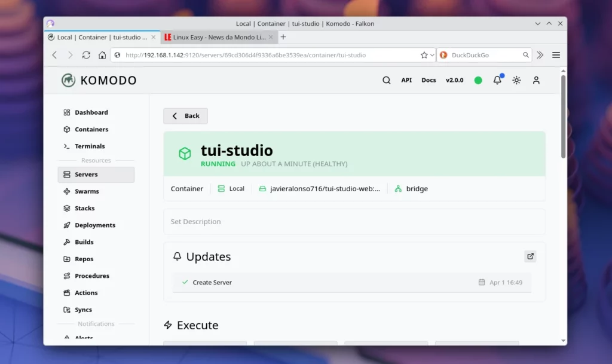This screenshot has width=612, height=364.
Task: Go to the browser home page
Action: tap(102, 55)
